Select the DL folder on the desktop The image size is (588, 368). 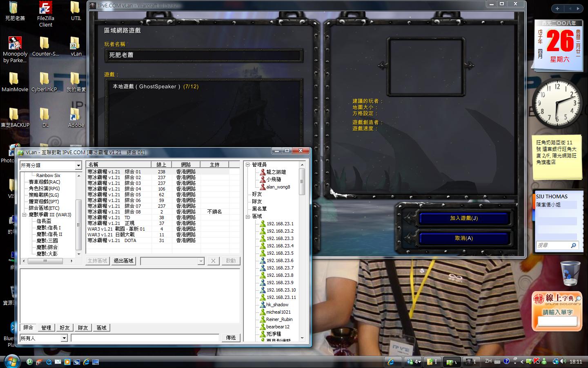(x=45, y=118)
